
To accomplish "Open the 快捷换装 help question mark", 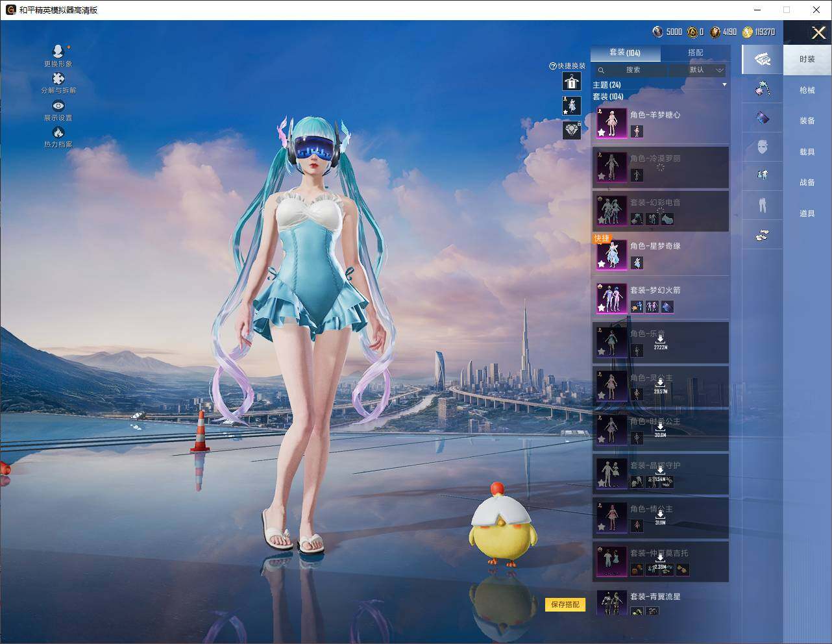I will [553, 66].
